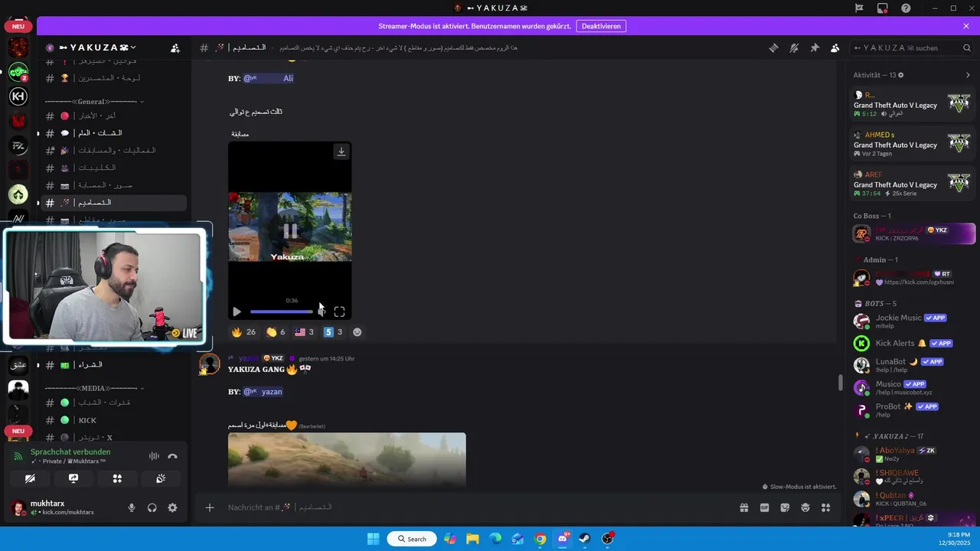980x551 pixels.
Task: Enter video fullscreen mode
Action: [339, 311]
